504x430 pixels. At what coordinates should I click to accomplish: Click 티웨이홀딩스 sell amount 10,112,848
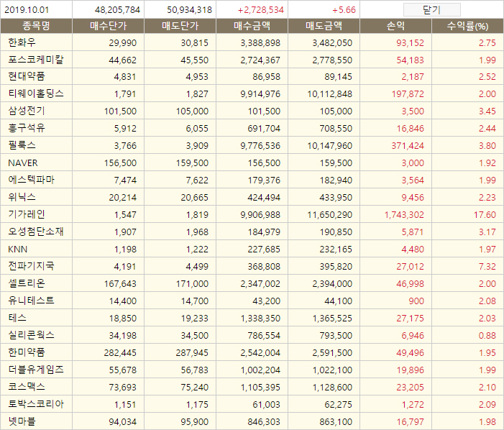(330, 94)
